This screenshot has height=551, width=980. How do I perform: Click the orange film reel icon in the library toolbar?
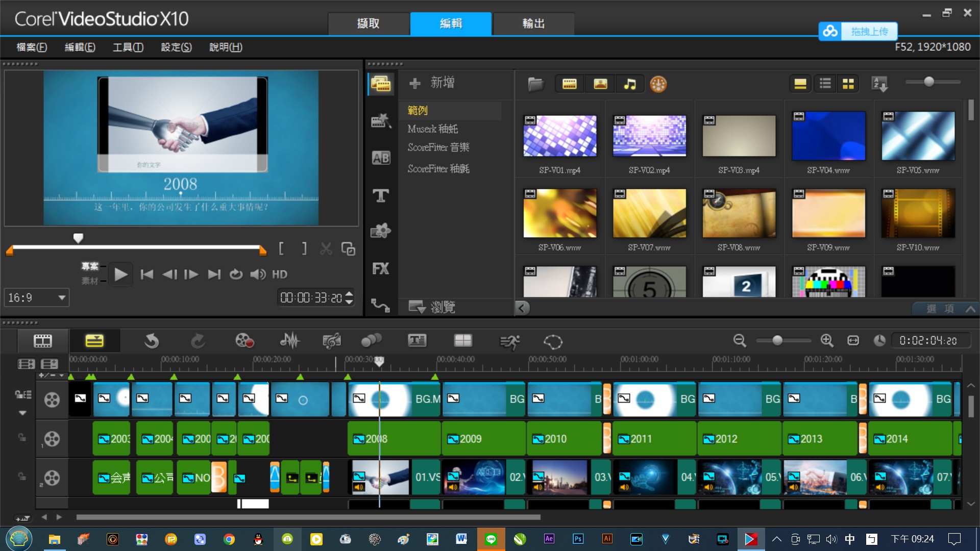tap(658, 84)
